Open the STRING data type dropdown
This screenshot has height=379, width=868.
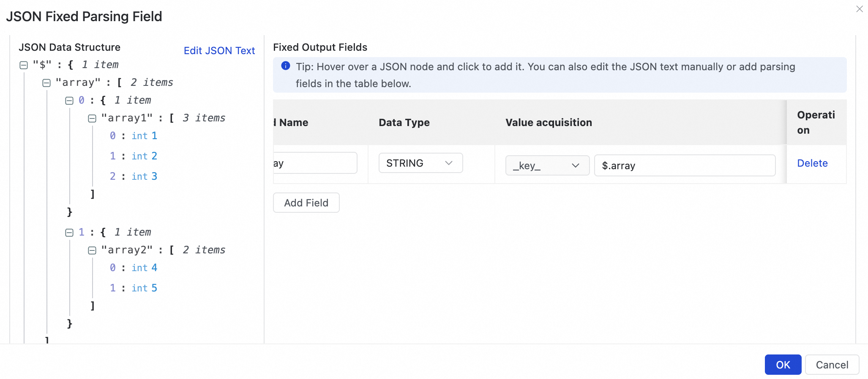pyautogui.click(x=420, y=163)
